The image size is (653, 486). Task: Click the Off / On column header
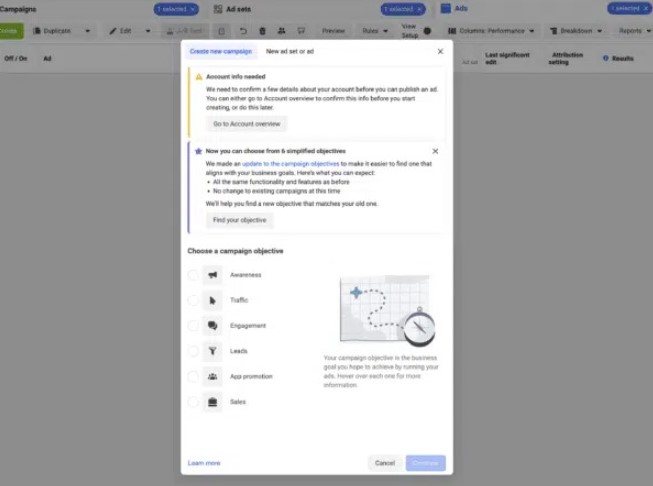16,59
